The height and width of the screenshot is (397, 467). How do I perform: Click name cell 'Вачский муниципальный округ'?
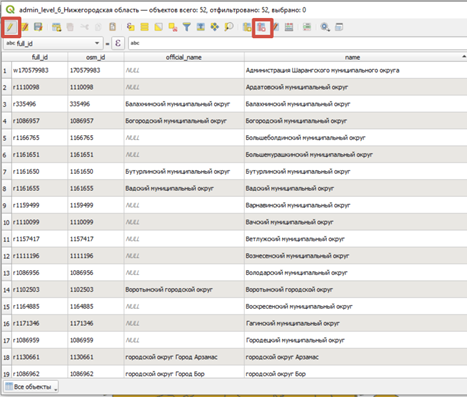coord(355,222)
